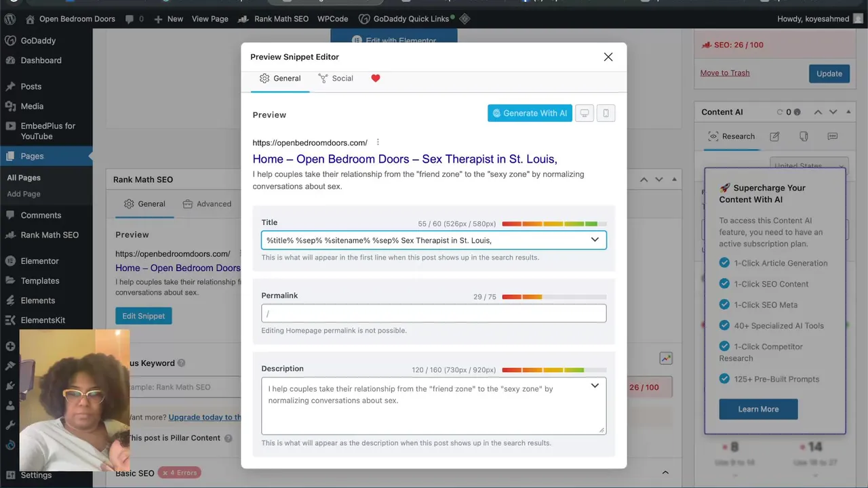
Task: Move Content AI panel down
Action: 833,112
